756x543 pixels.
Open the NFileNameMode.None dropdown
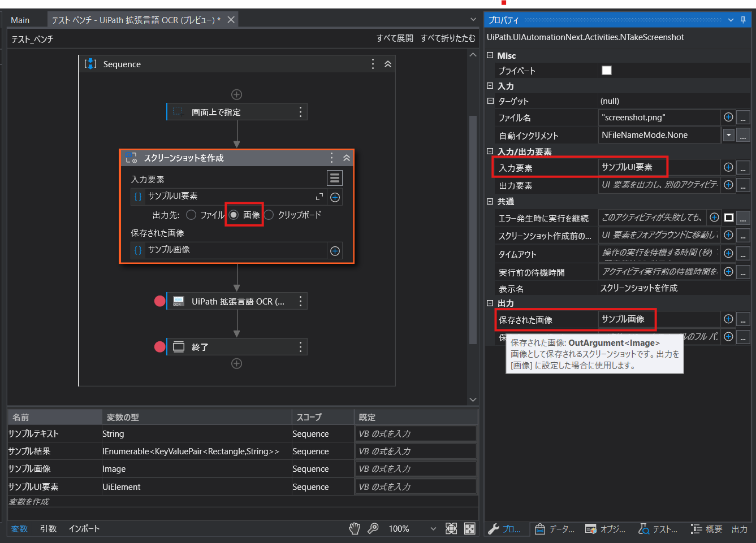pyautogui.click(x=729, y=135)
